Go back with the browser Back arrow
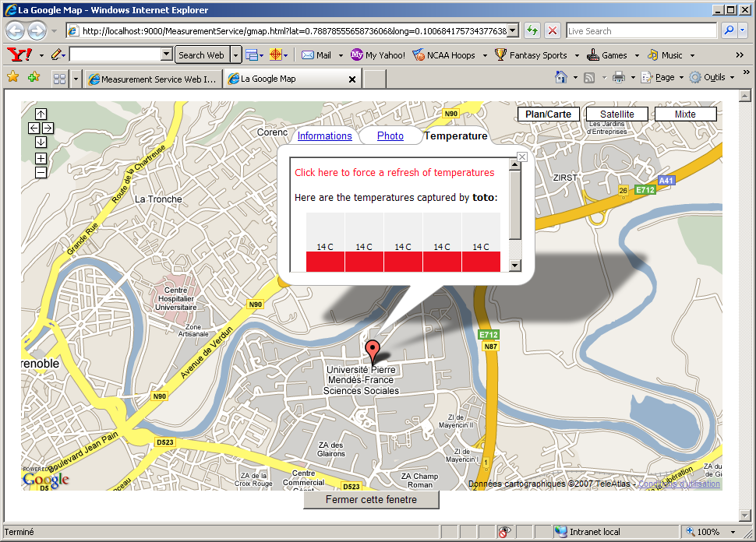 pyautogui.click(x=16, y=31)
